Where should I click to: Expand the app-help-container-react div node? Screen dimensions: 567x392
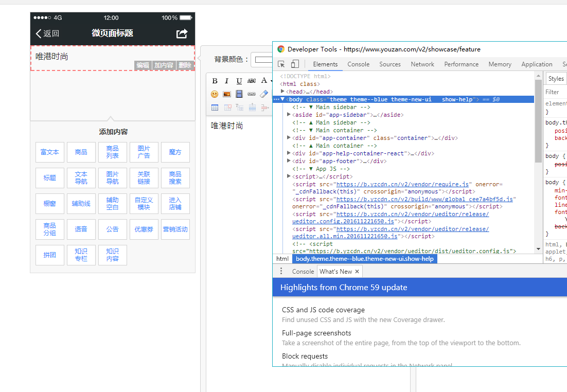coord(289,153)
